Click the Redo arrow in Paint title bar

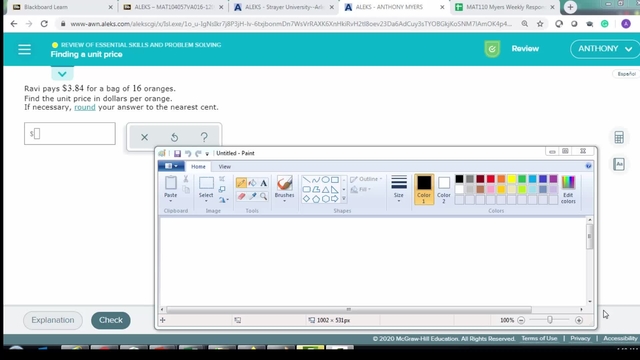click(198, 153)
